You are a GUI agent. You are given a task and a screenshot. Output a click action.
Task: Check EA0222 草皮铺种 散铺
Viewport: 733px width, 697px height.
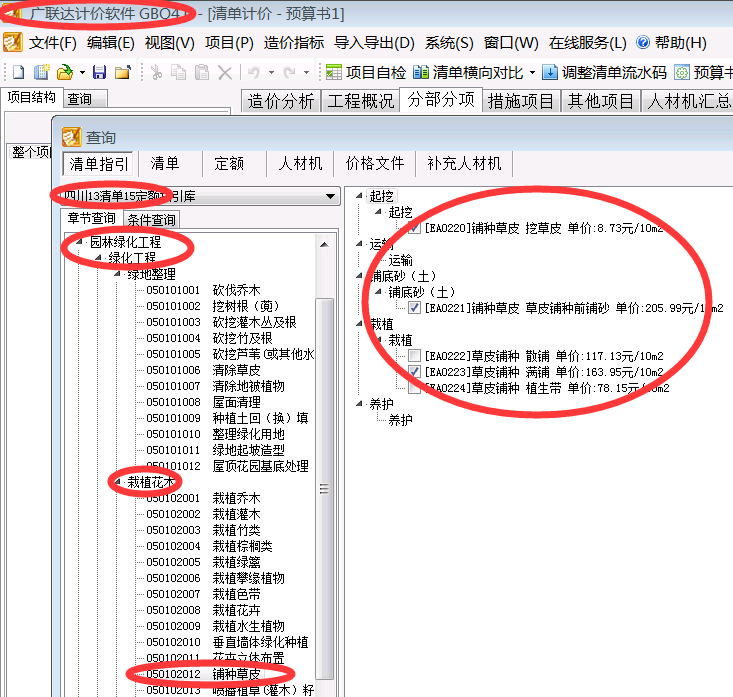(414, 356)
